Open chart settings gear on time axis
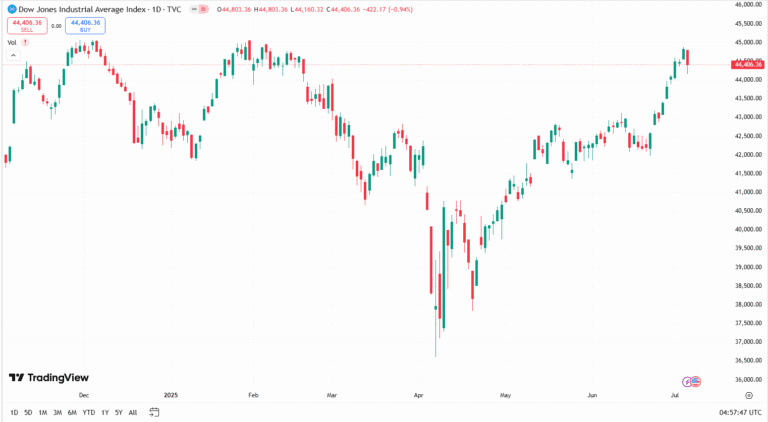768x422 pixels. pyautogui.click(x=749, y=395)
